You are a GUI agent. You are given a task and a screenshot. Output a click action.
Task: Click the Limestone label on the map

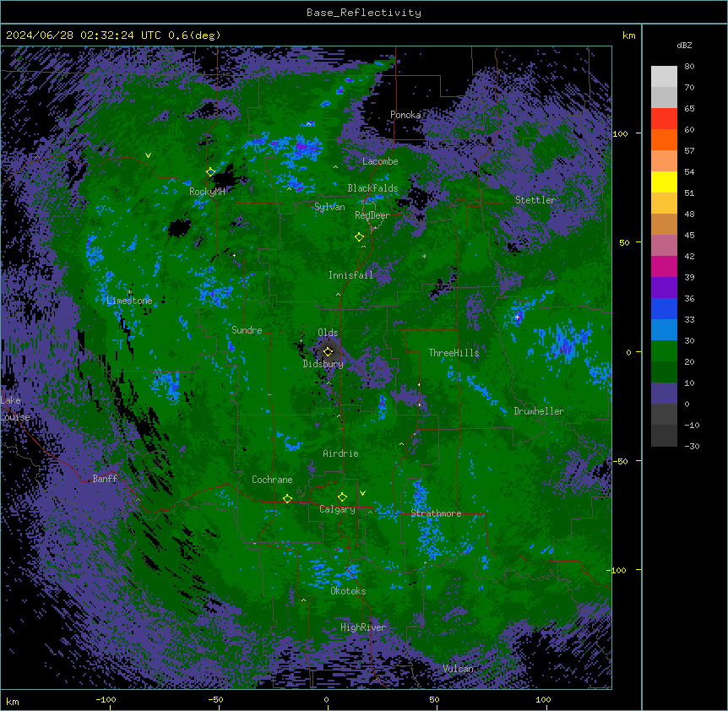[x=129, y=301]
